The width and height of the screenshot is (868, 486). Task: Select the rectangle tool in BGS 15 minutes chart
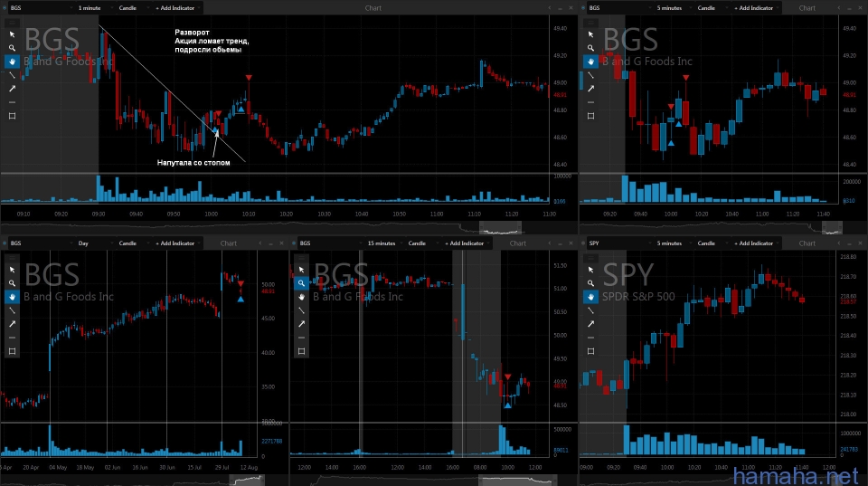[301, 351]
